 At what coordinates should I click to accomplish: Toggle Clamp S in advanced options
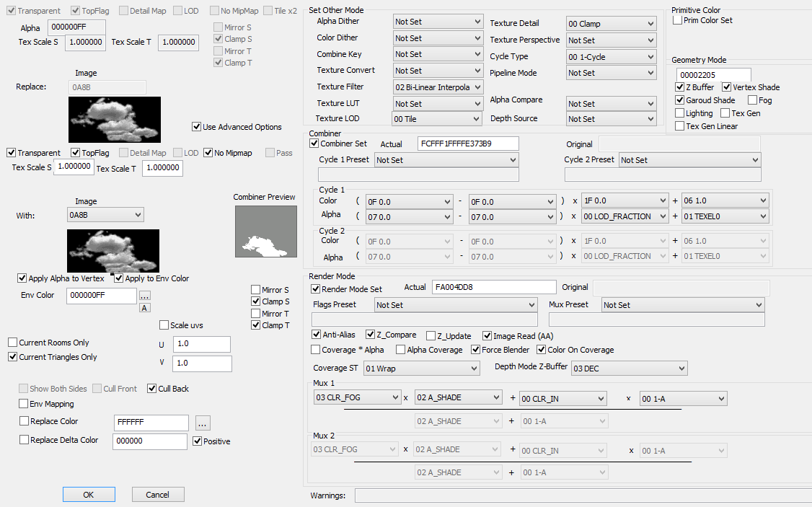pos(255,301)
